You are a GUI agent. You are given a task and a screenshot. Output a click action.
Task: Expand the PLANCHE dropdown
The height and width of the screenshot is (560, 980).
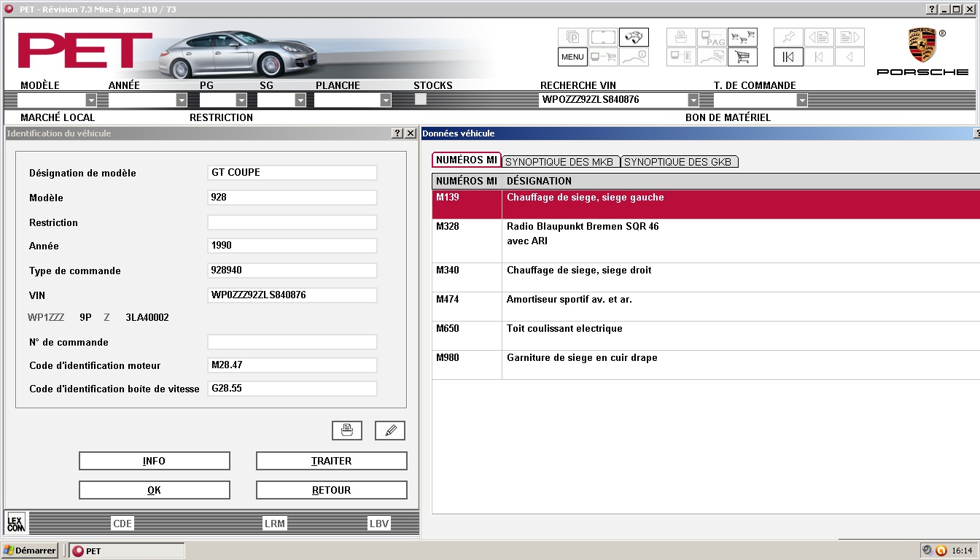386,100
